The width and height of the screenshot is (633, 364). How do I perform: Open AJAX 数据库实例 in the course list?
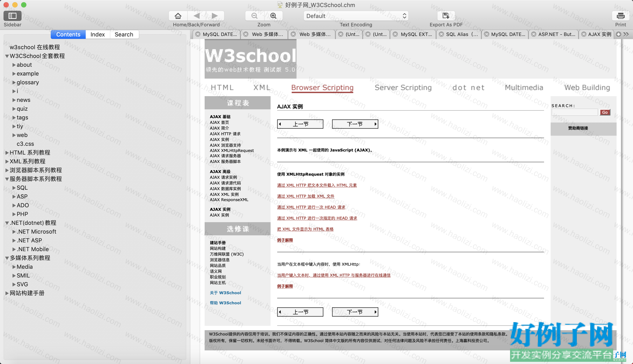[225, 189]
